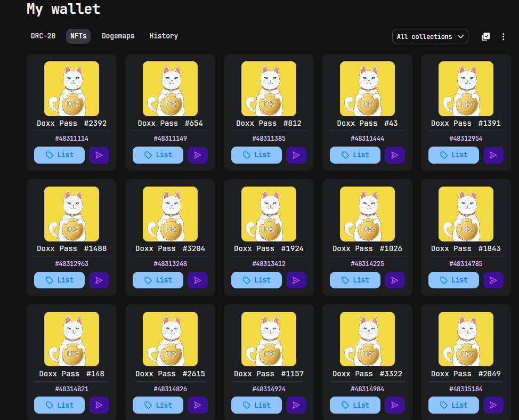Open inscription link #48314826
The image size is (519, 420).
[x=170, y=389]
